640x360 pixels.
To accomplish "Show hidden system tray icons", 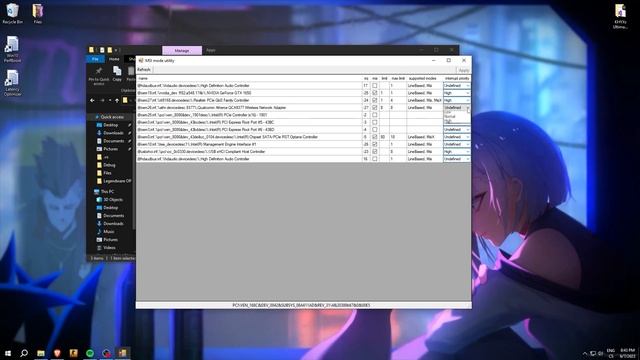I will pos(584,353).
